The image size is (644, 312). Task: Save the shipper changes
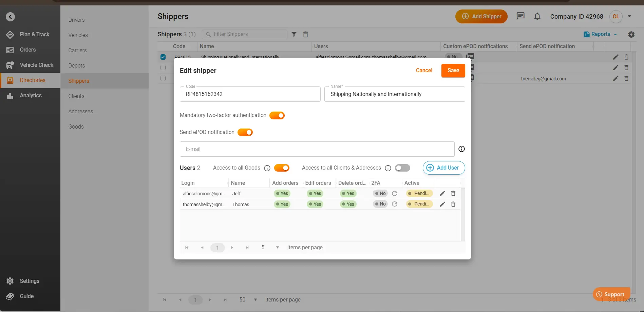[x=453, y=71]
